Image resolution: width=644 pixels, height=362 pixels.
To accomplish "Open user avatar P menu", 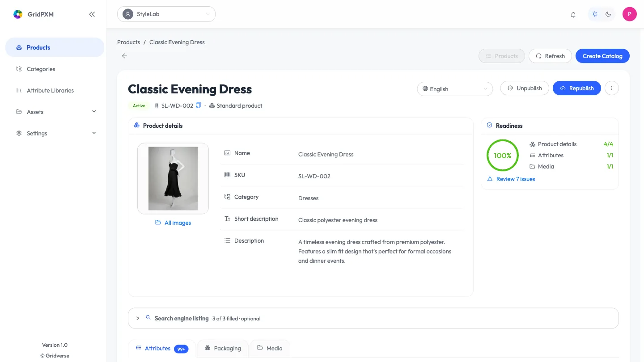I will tap(630, 14).
